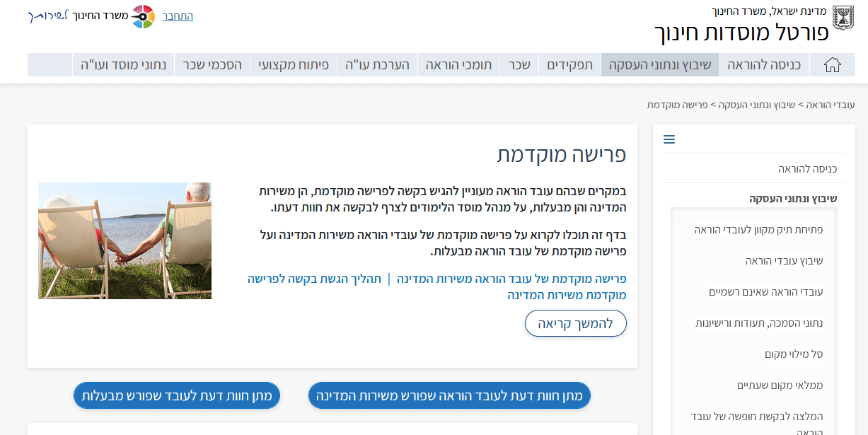868x435 pixels.
Task: Open the hamburger menu above the sidebar
Action: coord(669,139)
